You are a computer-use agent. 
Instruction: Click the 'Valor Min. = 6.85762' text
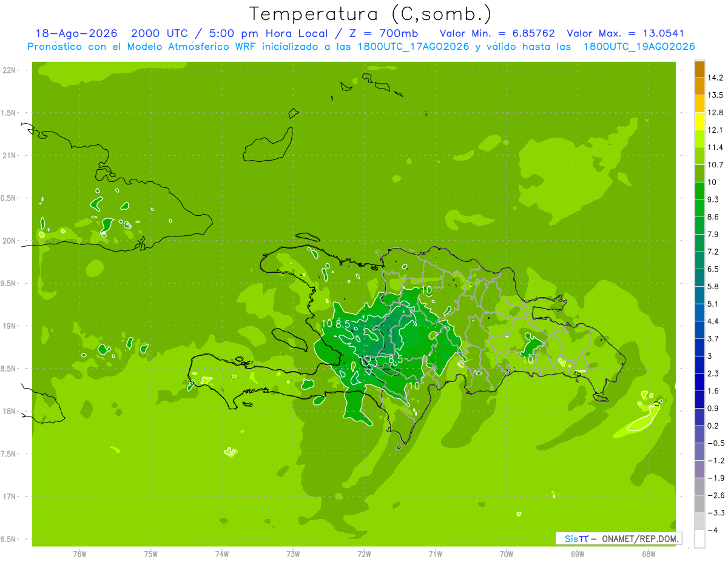click(x=497, y=33)
